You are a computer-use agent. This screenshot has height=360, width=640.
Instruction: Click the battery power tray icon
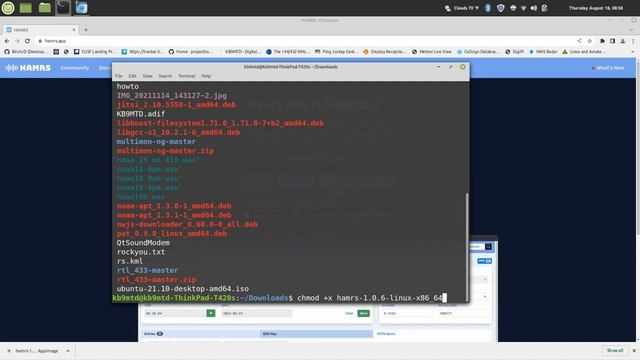click(x=544, y=8)
